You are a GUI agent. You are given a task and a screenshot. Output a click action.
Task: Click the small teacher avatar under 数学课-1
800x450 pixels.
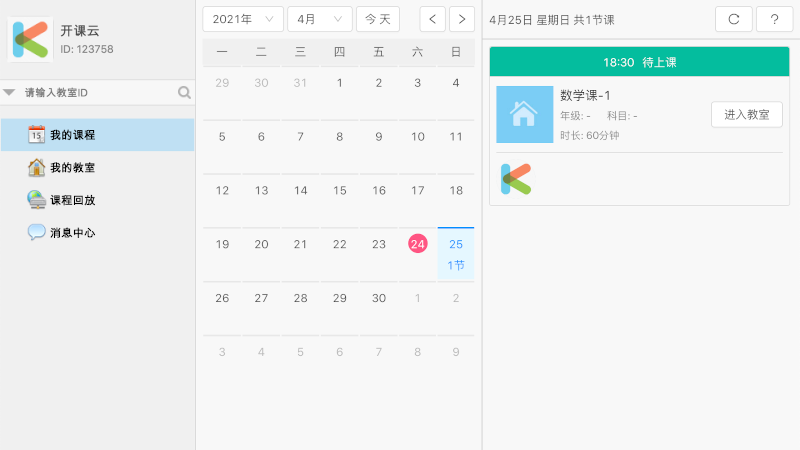pyautogui.click(x=516, y=179)
